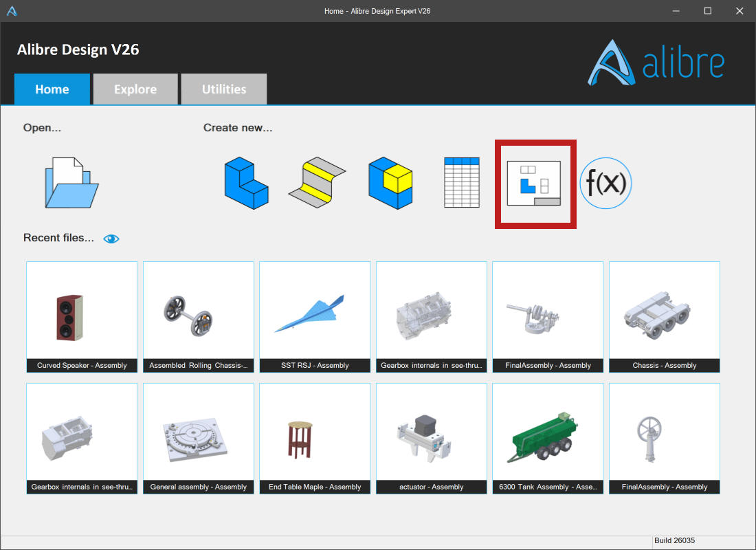This screenshot has height=550, width=756.
Task: Open Chassis - Assembly recent file
Action: [665, 317]
